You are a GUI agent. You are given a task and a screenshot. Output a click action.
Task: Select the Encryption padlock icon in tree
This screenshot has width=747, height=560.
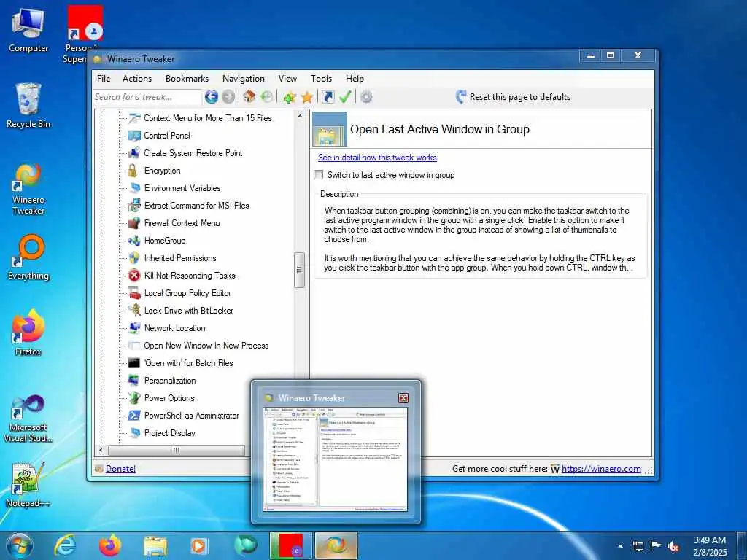coord(133,171)
